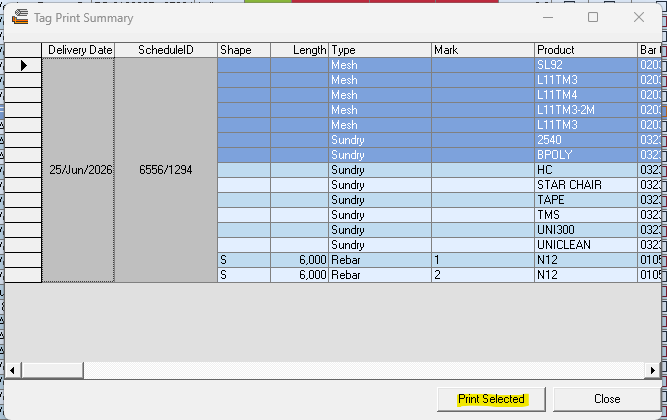Select the 2540 product cell
667x420 pixels.
click(586, 140)
